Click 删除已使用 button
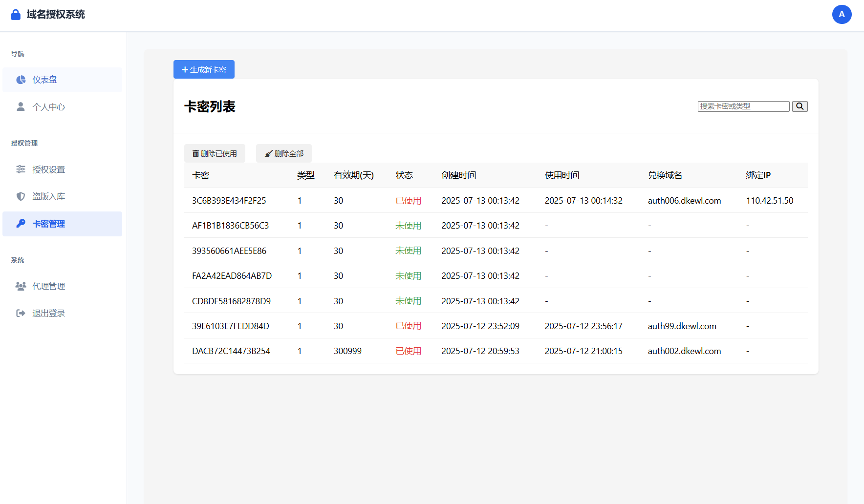This screenshot has width=864, height=504. [x=215, y=153]
